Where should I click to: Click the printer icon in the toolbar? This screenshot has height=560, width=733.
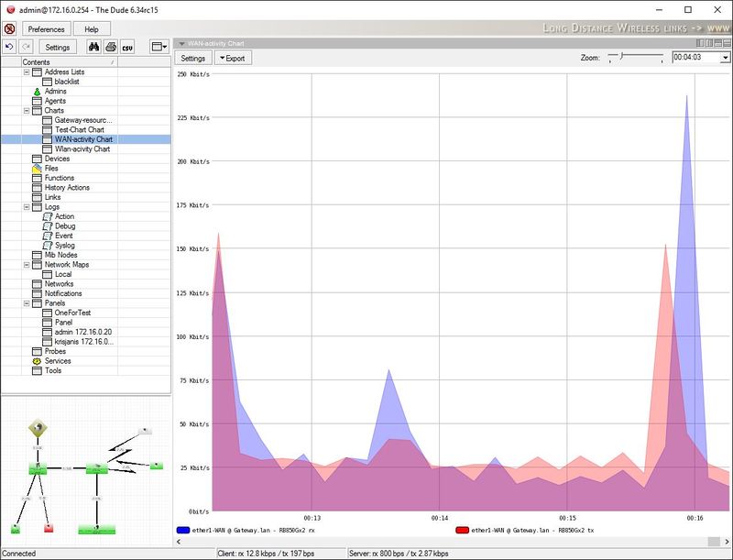point(111,47)
